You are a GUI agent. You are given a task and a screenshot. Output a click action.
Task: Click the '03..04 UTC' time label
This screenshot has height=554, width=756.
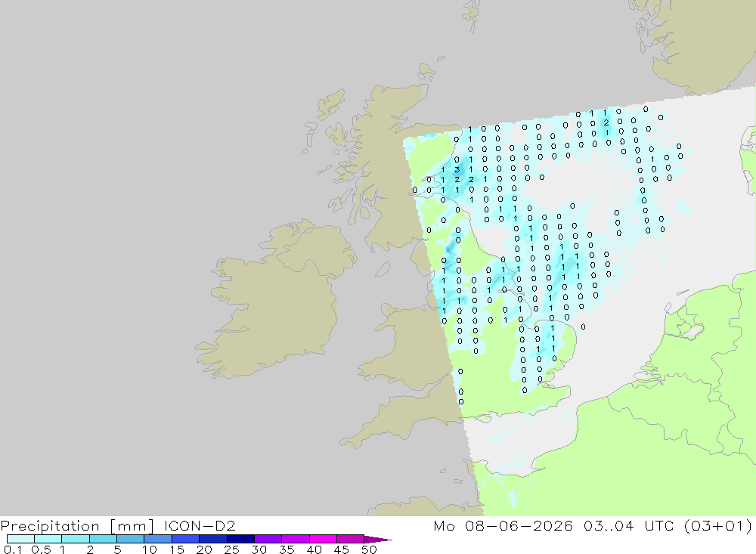tap(627, 525)
